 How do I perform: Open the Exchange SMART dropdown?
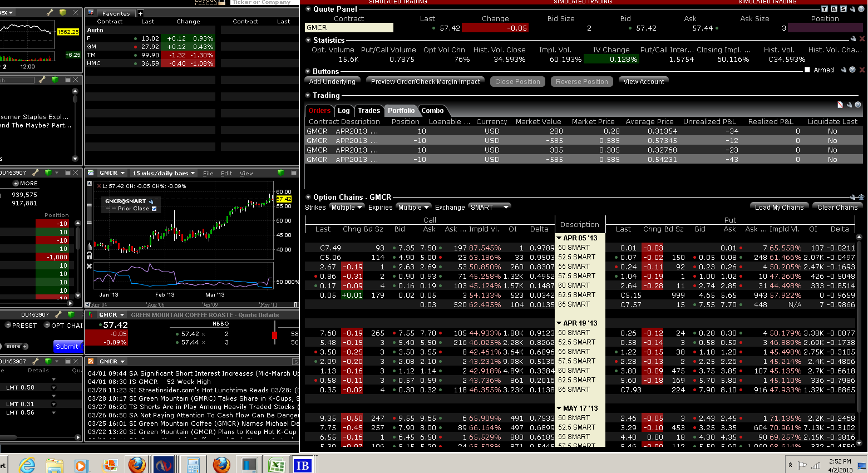click(x=490, y=208)
